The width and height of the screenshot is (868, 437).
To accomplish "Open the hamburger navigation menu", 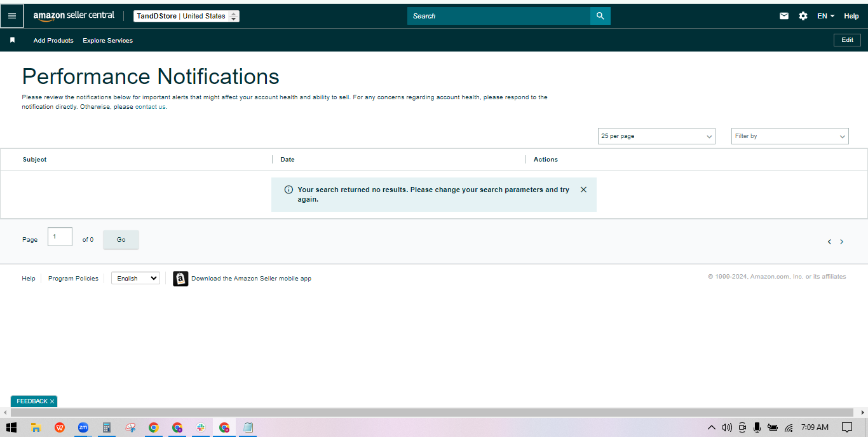I will pyautogui.click(x=12, y=16).
